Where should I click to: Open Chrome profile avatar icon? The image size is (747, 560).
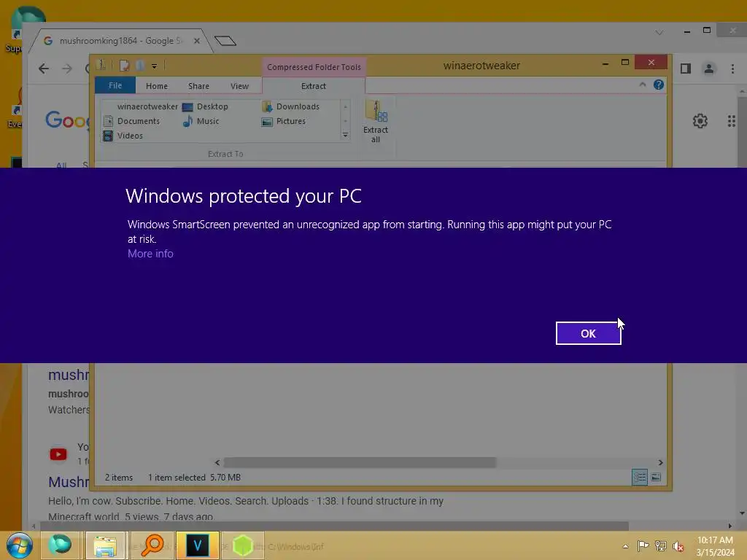(x=709, y=69)
